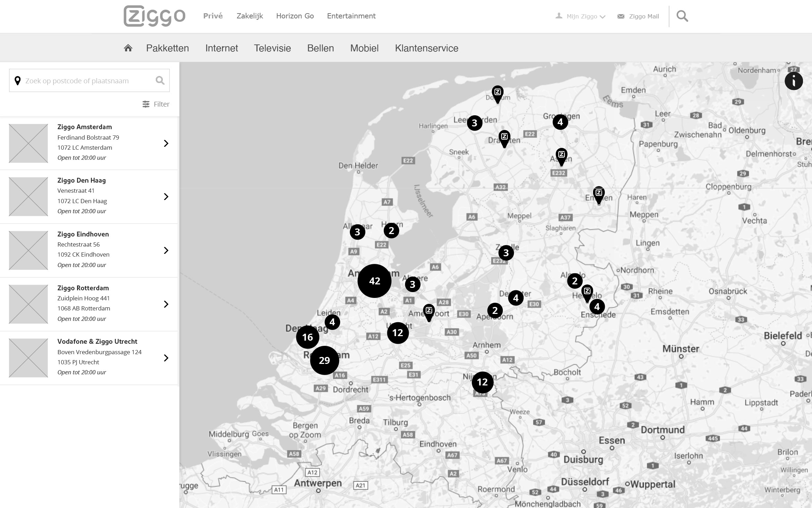Viewport: 812px width, 508px height.
Task: Go to Klantenservice menu
Action: 426,48
